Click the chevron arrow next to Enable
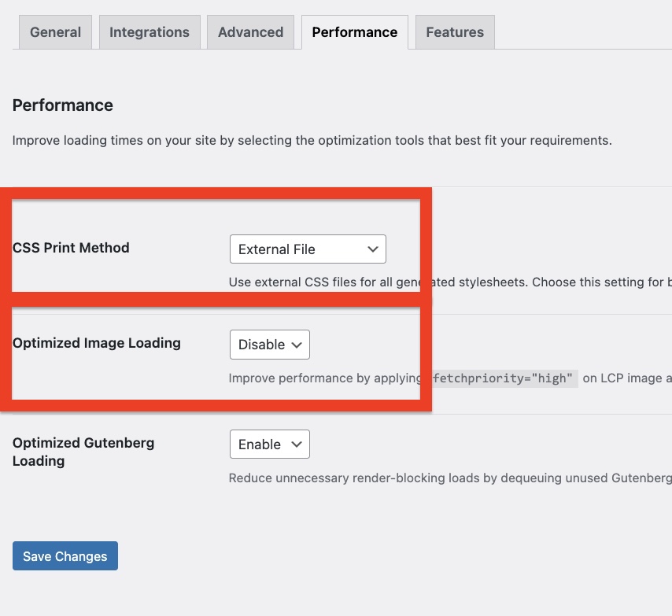The image size is (672, 616). coord(297,444)
